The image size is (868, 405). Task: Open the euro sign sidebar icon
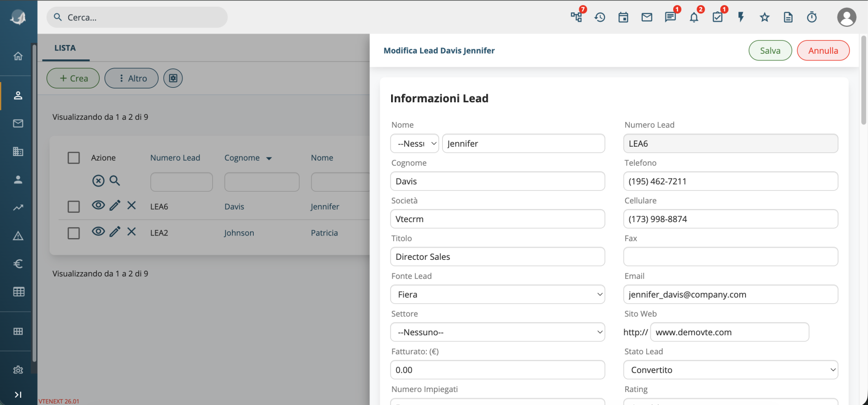pyautogui.click(x=18, y=263)
